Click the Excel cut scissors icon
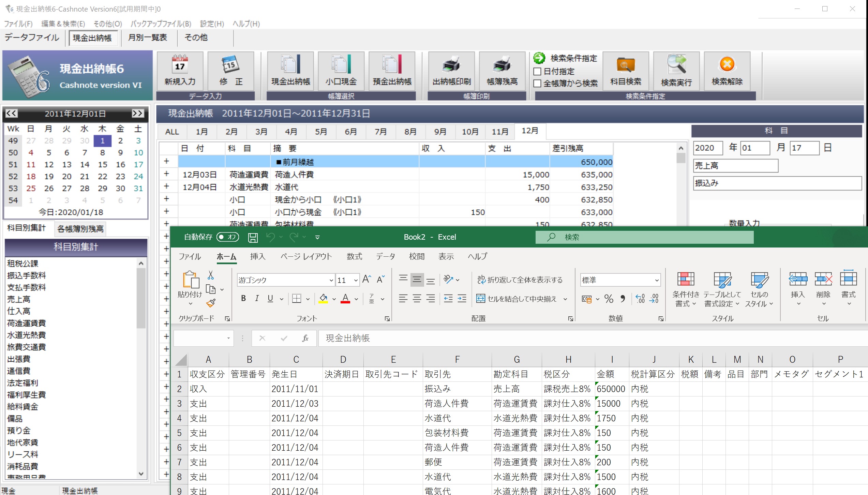This screenshot has width=868, height=495. click(211, 275)
